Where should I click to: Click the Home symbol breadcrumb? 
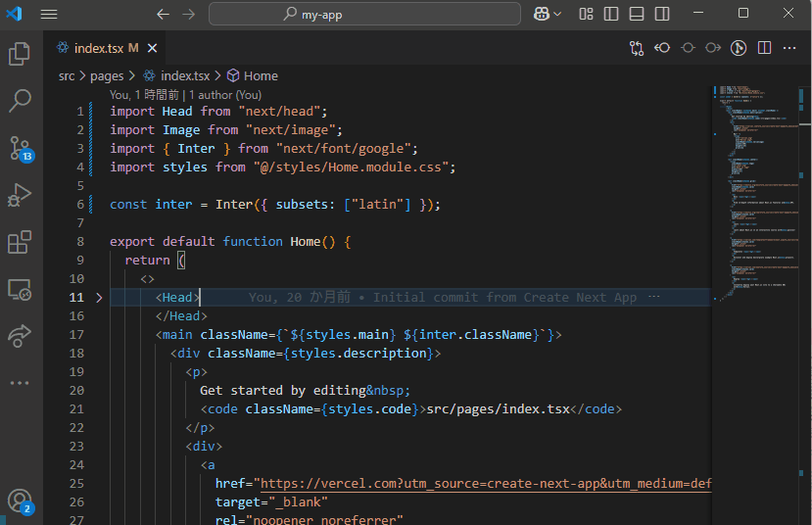[261, 76]
